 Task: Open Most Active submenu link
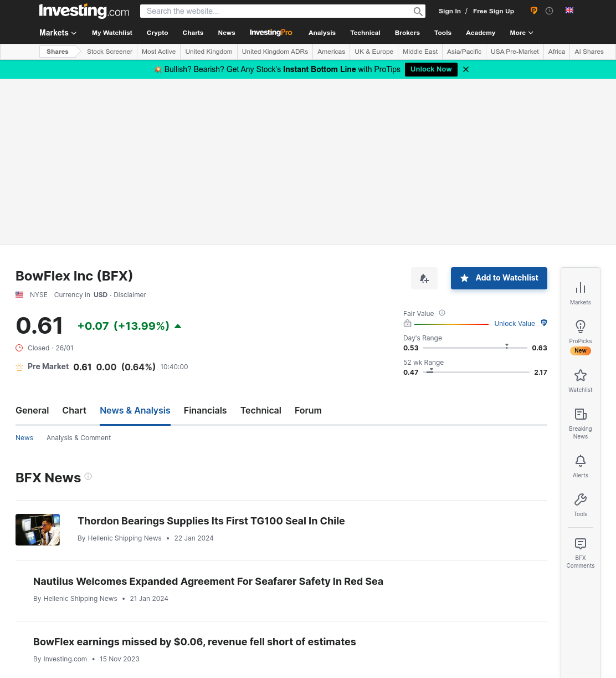pos(158,52)
